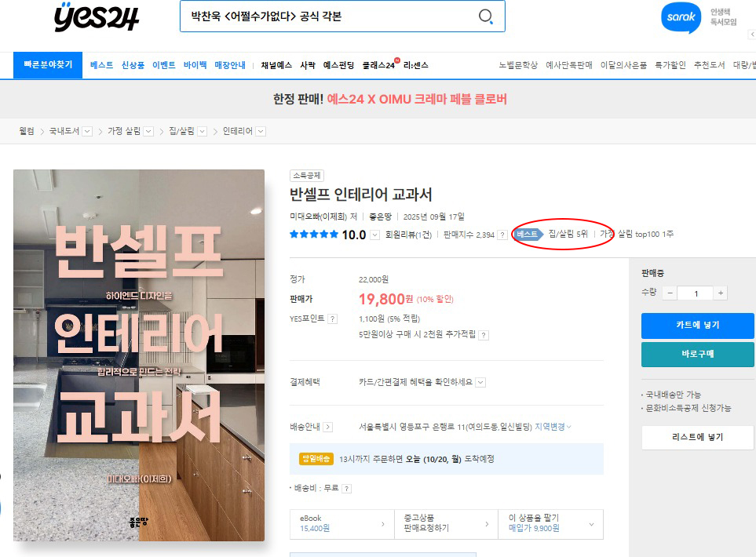Click the 지역변경 link

(553, 427)
